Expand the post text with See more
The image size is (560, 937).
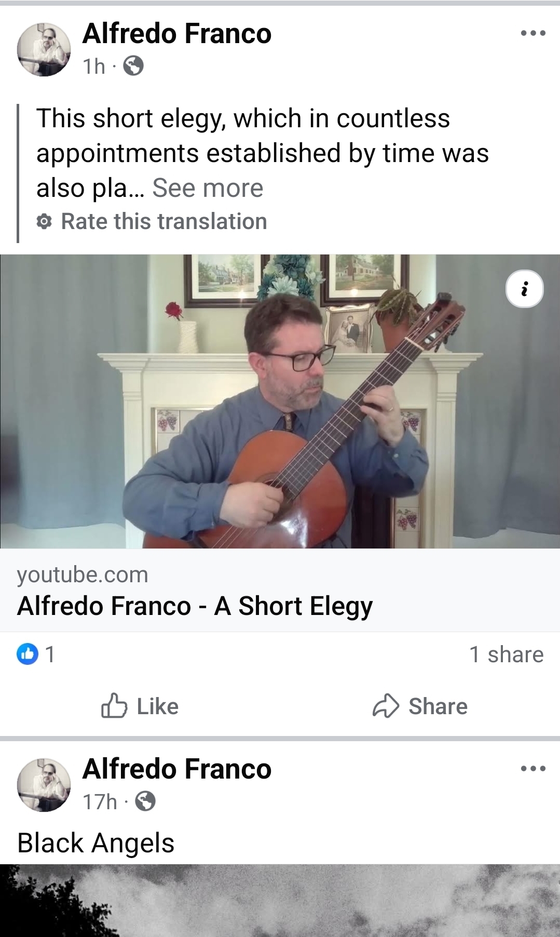tap(208, 188)
